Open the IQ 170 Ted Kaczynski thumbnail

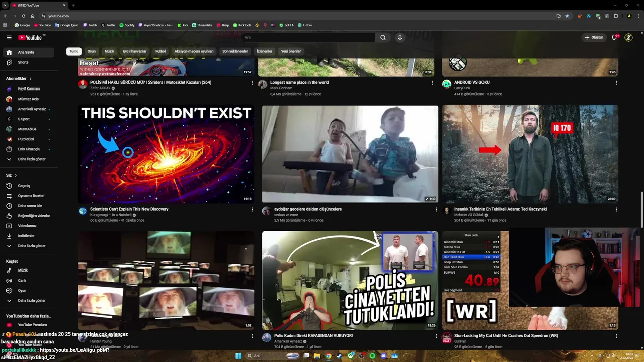(x=530, y=153)
